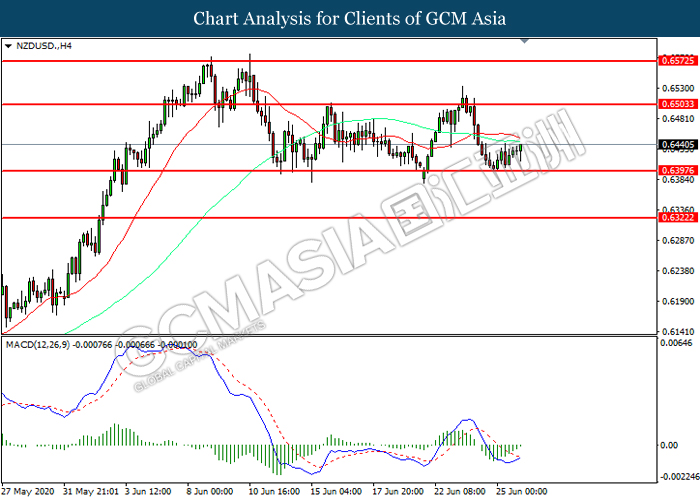This screenshot has height=500, width=700.
Task: Click the 0.61410 price axis label
Action: (678, 332)
